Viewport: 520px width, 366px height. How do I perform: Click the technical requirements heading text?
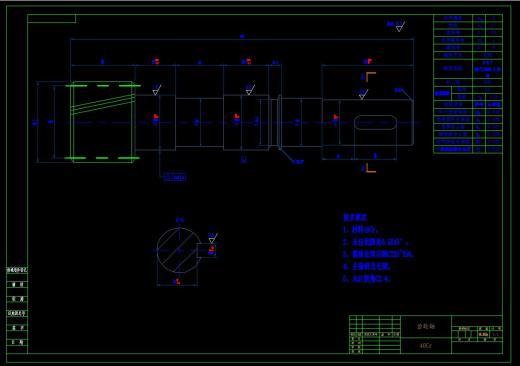[355, 218]
